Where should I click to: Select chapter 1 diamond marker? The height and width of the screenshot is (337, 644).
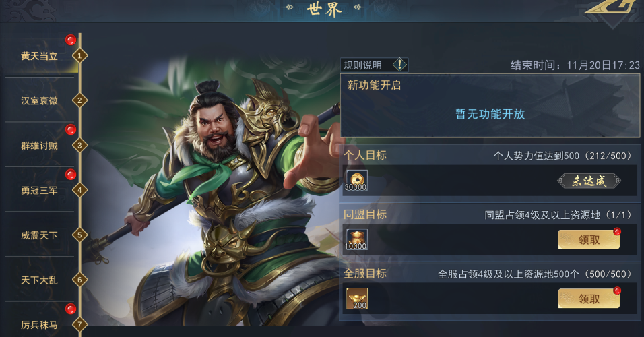pos(79,55)
